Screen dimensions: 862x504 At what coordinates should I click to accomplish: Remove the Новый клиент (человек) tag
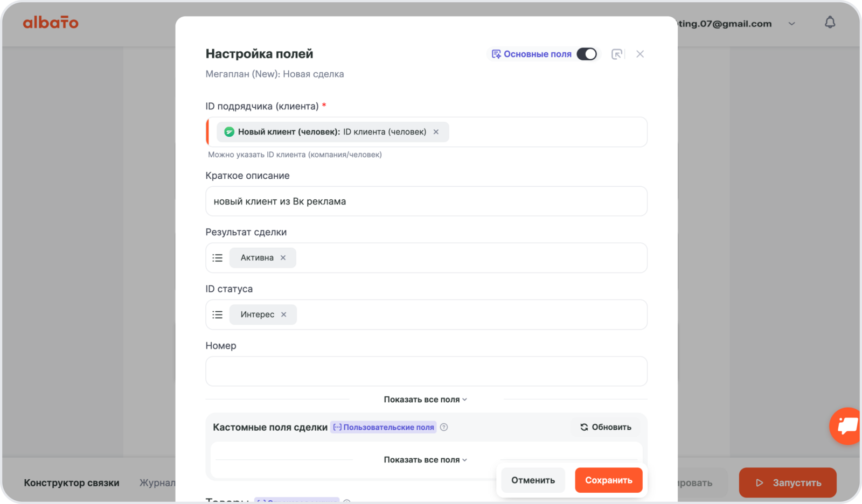pyautogui.click(x=436, y=132)
